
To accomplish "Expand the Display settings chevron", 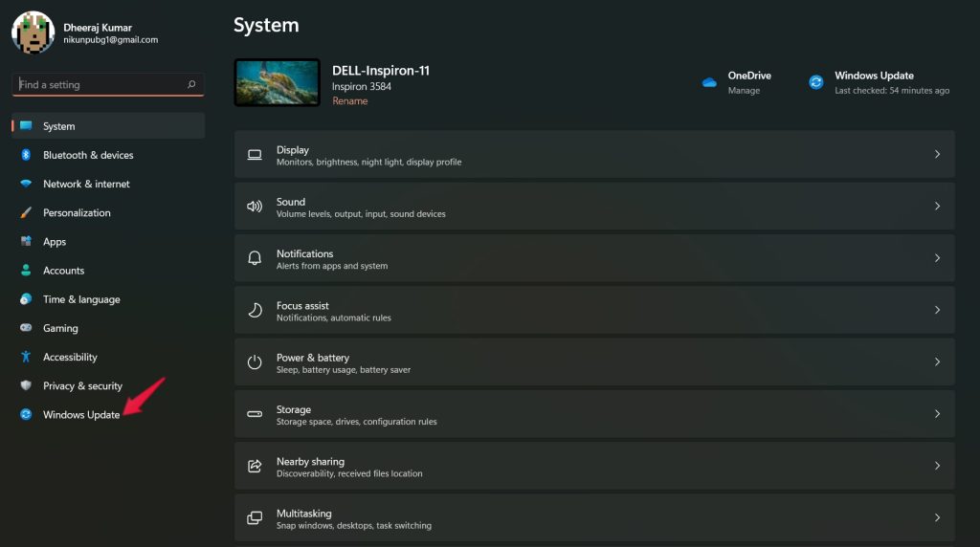I will [937, 154].
